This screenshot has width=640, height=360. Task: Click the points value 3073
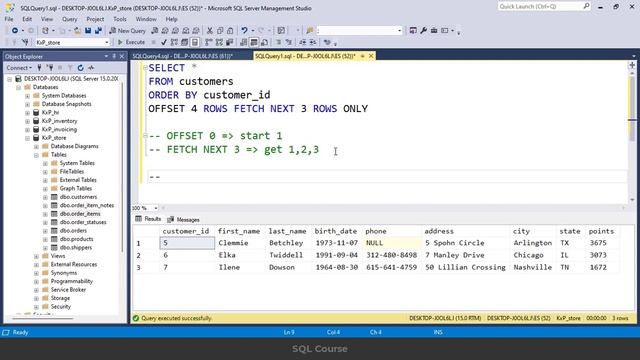pos(598,255)
